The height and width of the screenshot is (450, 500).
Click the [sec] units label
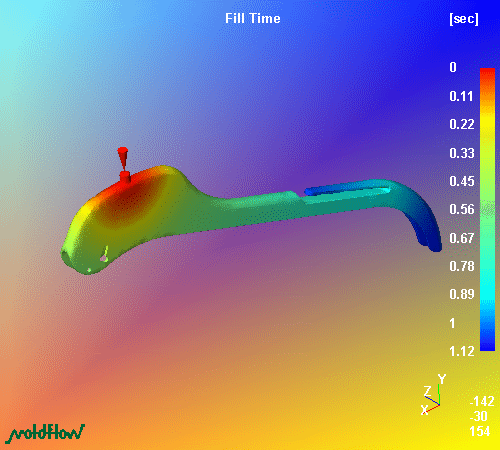tap(464, 19)
